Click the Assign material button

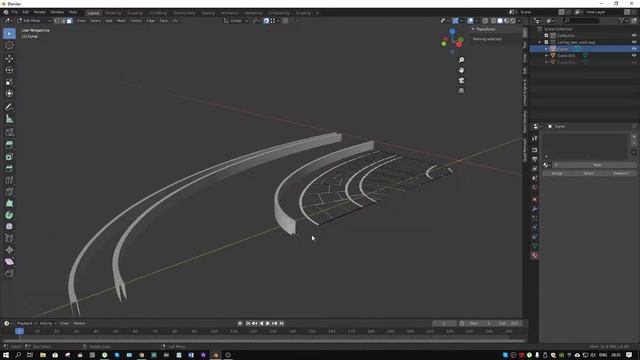tap(557, 173)
